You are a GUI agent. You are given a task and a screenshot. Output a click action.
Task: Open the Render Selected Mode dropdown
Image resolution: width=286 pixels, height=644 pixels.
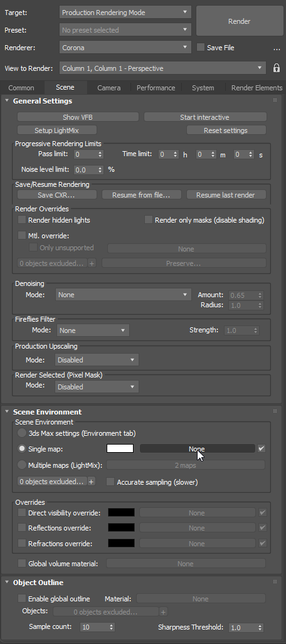point(97,386)
